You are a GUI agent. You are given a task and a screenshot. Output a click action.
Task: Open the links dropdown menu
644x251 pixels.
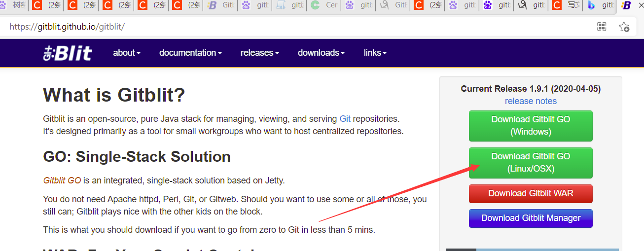(x=375, y=53)
